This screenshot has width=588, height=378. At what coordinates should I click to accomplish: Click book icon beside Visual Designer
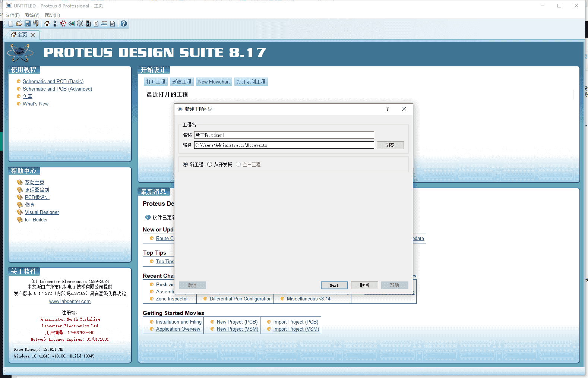pos(20,212)
